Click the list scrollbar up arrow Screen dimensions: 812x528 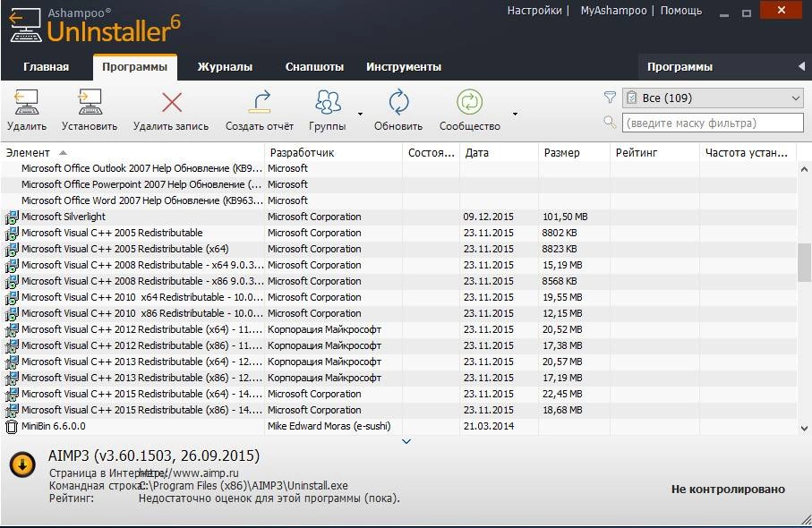804,169
